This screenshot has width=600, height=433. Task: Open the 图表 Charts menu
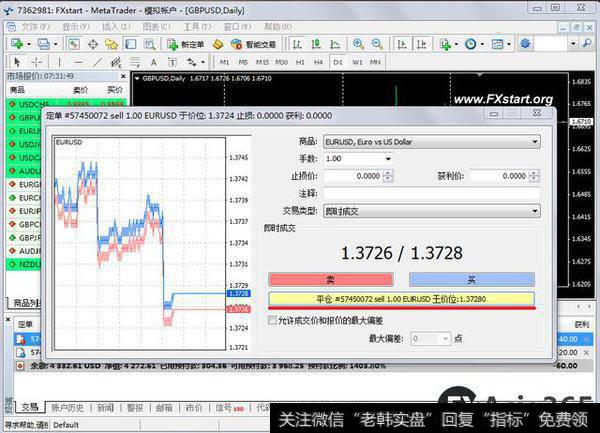[x=156, y=27]
